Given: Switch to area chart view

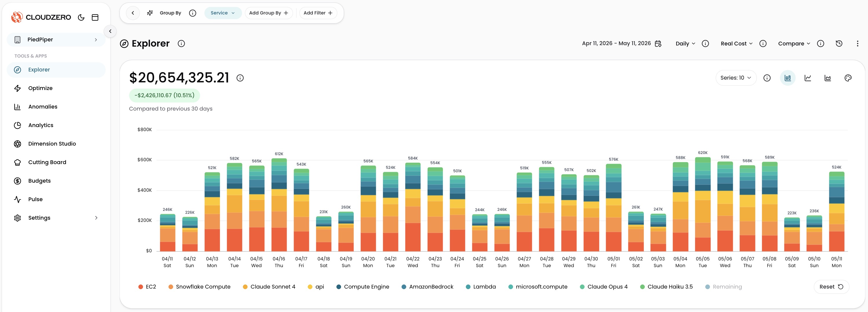Looking at the screenshot, I should pos(827,78).
